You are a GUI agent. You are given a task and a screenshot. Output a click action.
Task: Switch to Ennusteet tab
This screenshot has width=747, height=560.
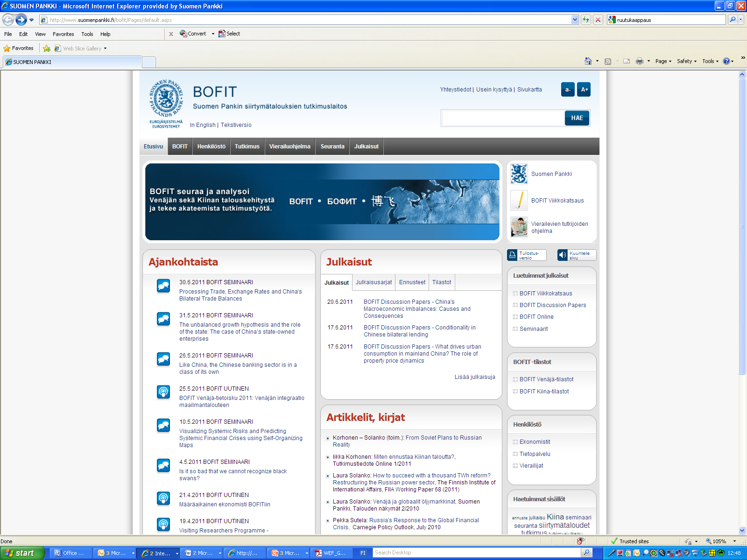click(412, 282)
